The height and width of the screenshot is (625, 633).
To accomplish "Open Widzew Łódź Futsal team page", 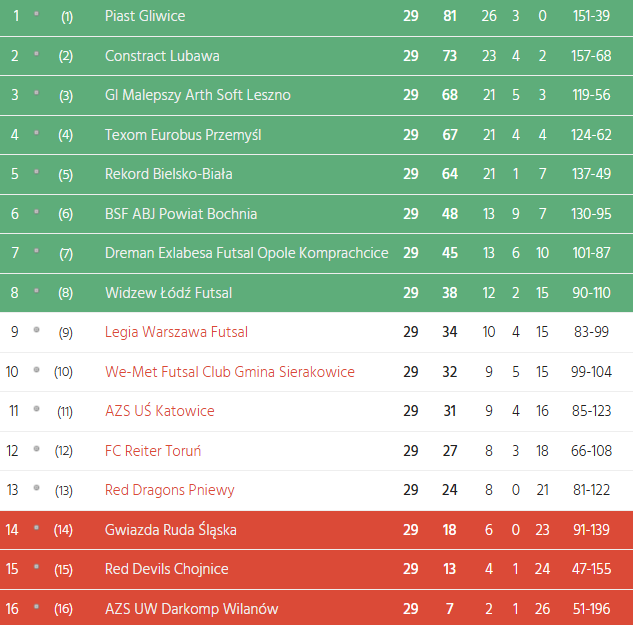I will [x=168, y=293].
